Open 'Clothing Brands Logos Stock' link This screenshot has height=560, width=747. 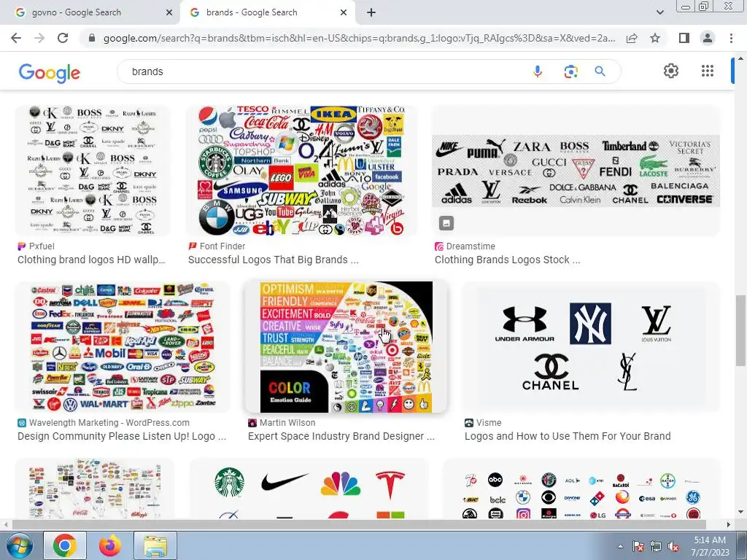[508, 260]
